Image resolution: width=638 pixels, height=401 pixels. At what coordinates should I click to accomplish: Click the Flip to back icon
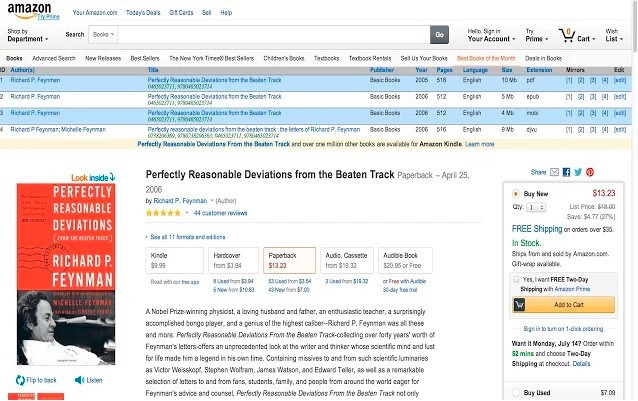pyautogui.click(x=20, y=380)
